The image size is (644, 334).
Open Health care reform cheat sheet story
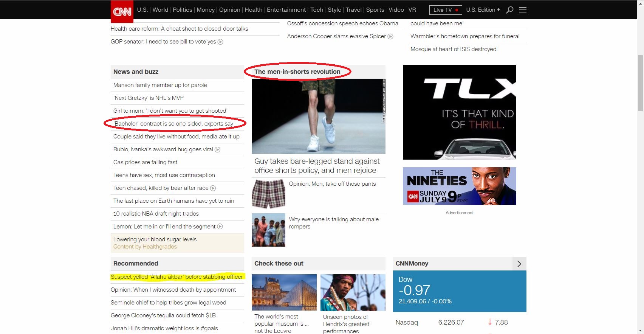coord(180,29)
